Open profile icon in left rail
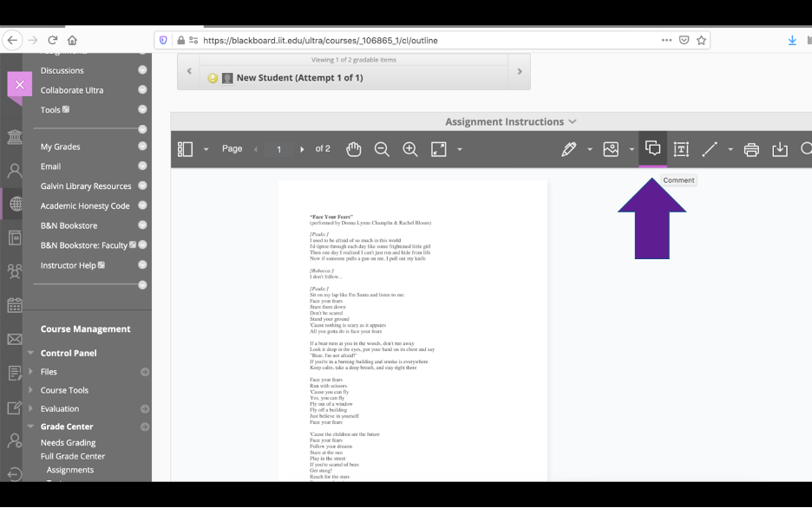812x508 pixels. [15, 171]
